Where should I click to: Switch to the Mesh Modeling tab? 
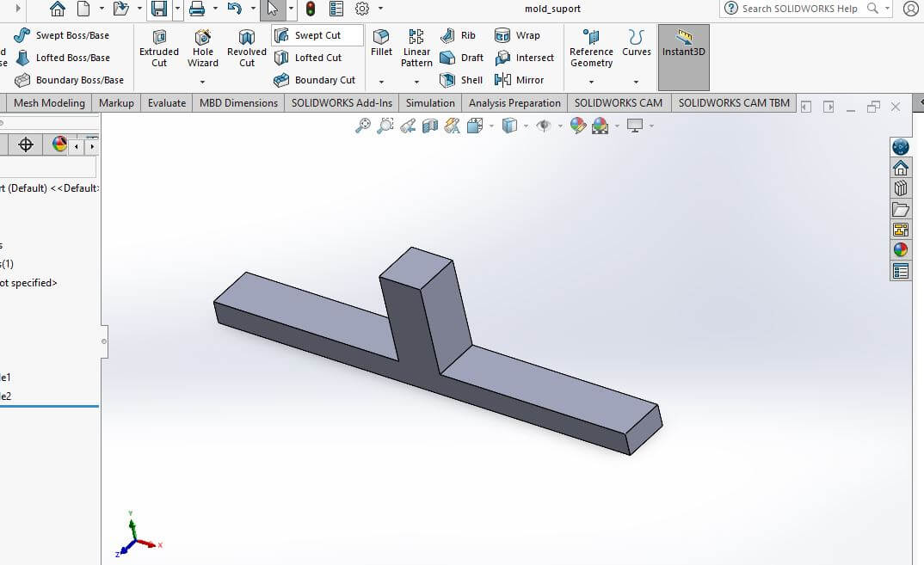tap(49, 103)
